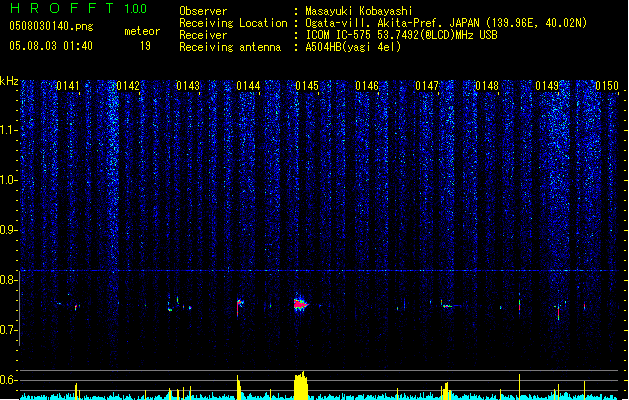Click the 0.8 kHz axis label
The image size is (629, 400).
click(x=8, y=280)
